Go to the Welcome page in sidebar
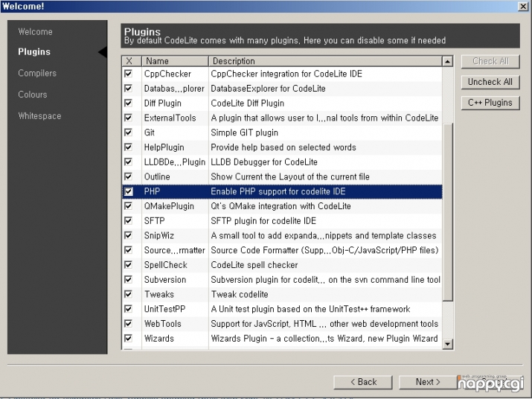Viewport: 532px width, 399px height. pyautogui.click(x=35, y=31)
